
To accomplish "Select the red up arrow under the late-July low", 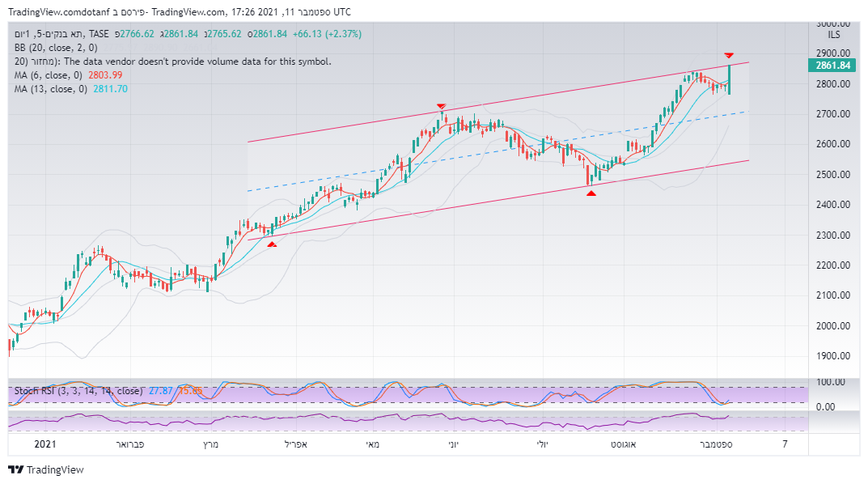I will tap(591, 193).
